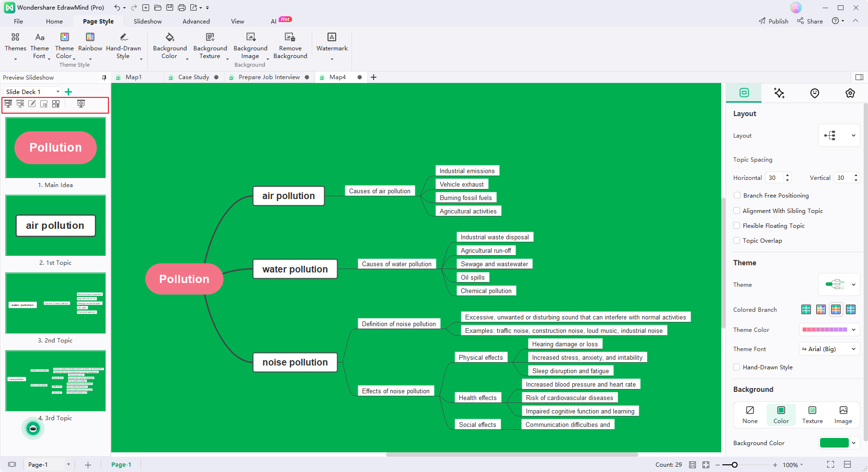868x472 pixels.
Task: Click the green AI assistant robot icon
Action: (33, 428)
